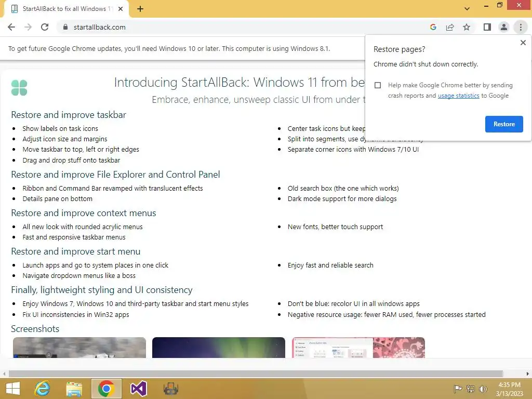Open the pink pattern screenshot thumbnail

point(358,348)
